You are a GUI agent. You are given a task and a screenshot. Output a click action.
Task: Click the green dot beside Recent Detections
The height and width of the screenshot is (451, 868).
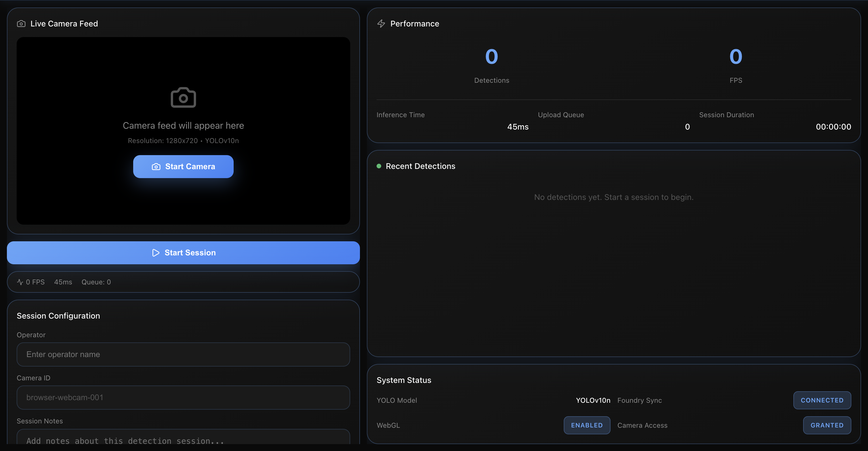click(x=379, y=166)
